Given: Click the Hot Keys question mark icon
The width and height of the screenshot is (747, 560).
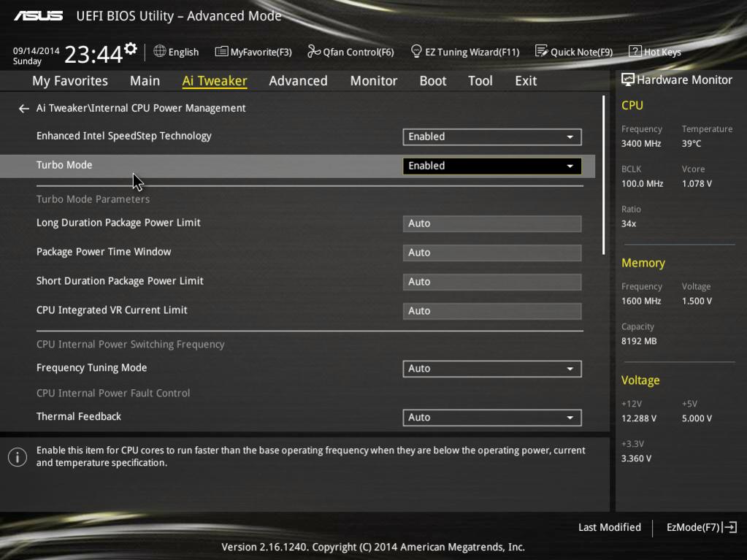Looking at the screenshot, I should click(635, 51).
